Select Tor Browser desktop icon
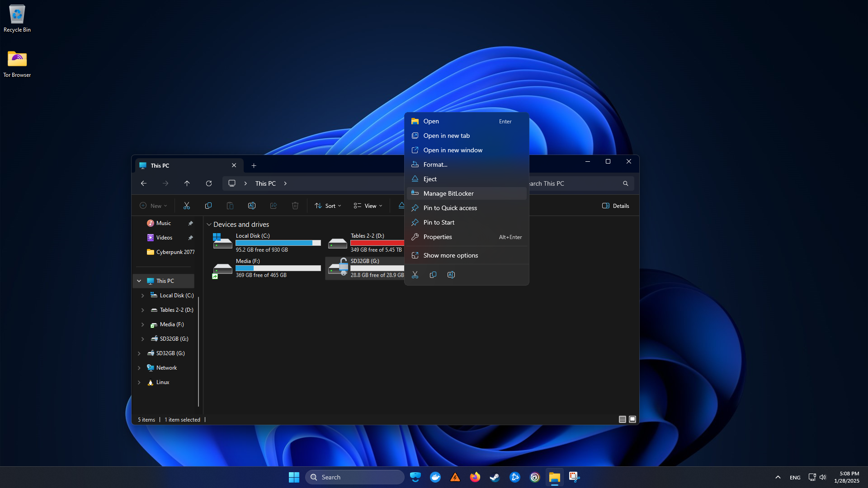This screenshot has height=488, width=868. pyautogui.click(x=17, y=64)
